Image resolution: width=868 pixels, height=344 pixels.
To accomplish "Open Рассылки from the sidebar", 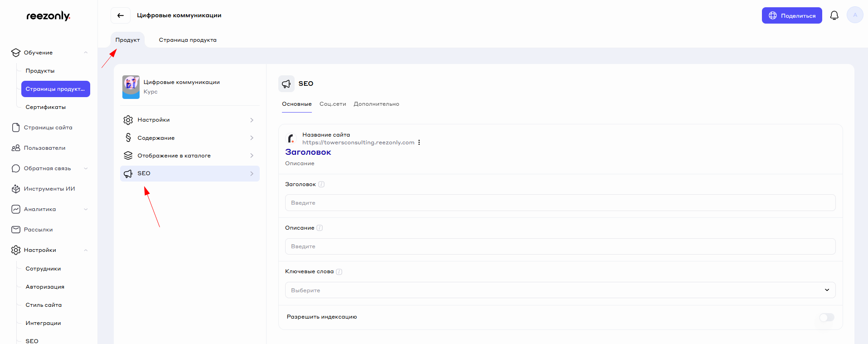I will pyautogui.click(x=38, y=230).
